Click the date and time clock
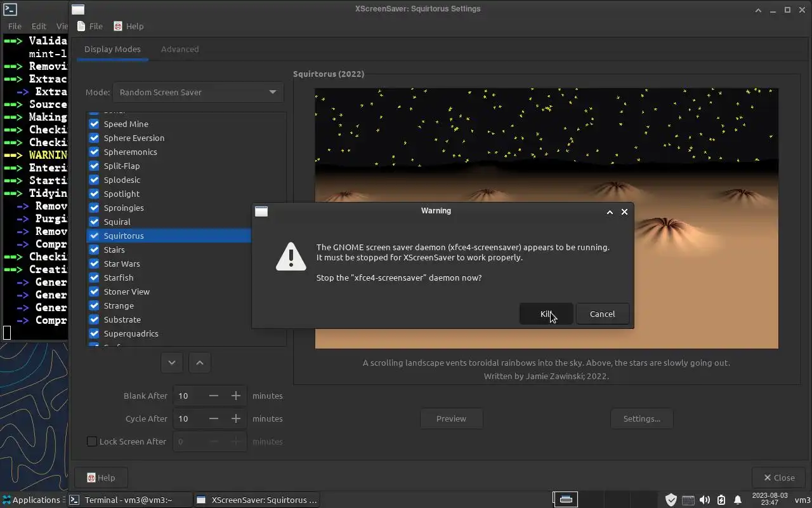This screenshot has height=508, width=812. [769, 499]
